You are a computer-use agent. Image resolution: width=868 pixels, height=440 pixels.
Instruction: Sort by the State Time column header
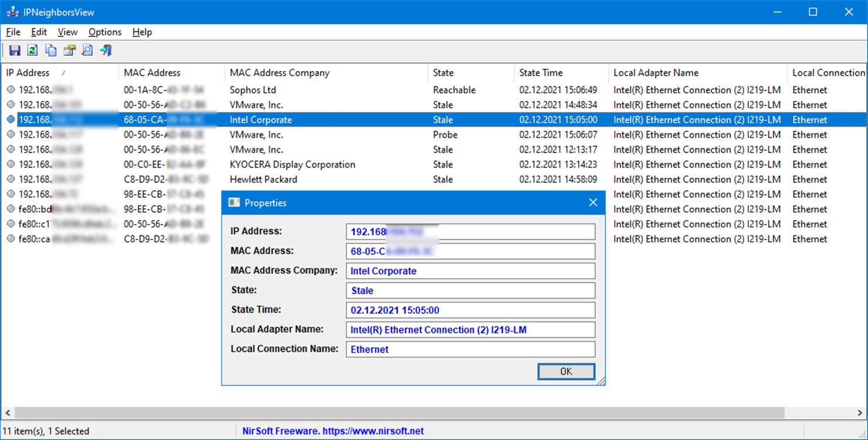point(561,73)
